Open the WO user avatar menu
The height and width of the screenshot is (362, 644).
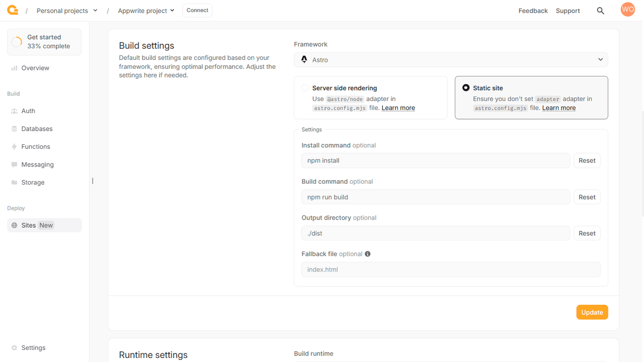tap(627, 10)
